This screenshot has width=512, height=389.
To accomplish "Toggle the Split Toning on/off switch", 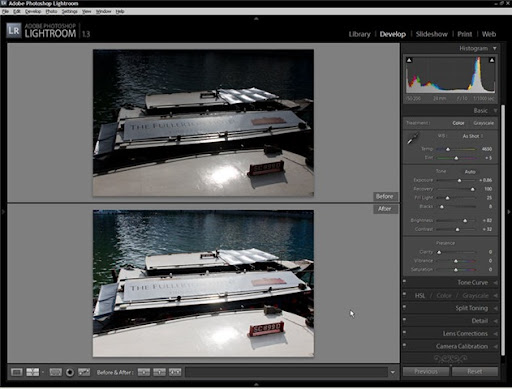I will click(x=404, y=307).
